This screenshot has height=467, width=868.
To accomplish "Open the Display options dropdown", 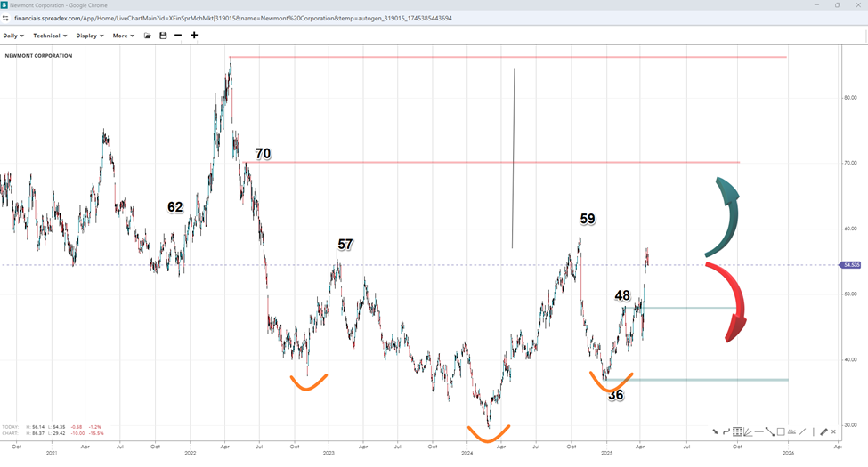I will click(89, 36).
